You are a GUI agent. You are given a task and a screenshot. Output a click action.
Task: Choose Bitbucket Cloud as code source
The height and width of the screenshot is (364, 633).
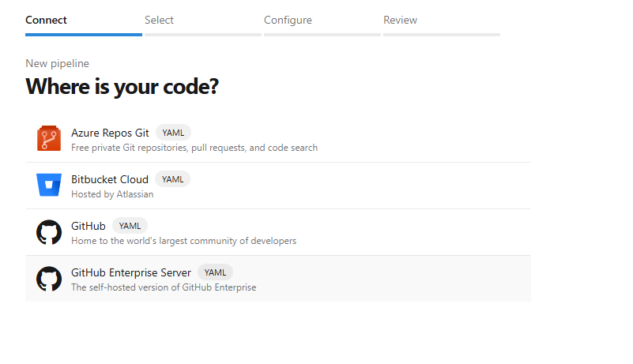coord(278,186)
